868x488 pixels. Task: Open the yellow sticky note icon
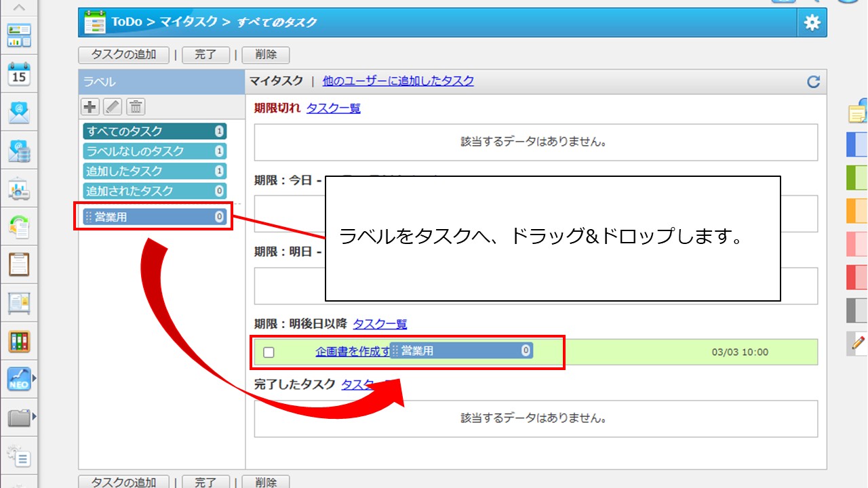858,113
